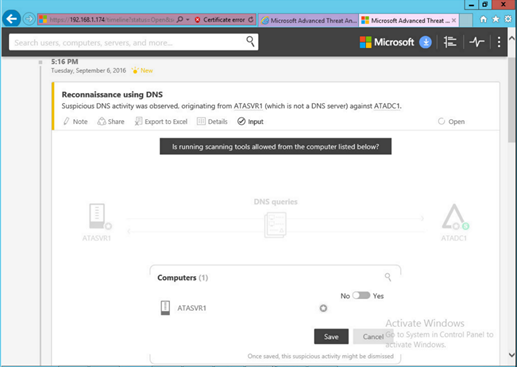The height and width of the screenshot is (367, 517).
Task: Open the three-dot options menu
Action: tap(499, 42)
